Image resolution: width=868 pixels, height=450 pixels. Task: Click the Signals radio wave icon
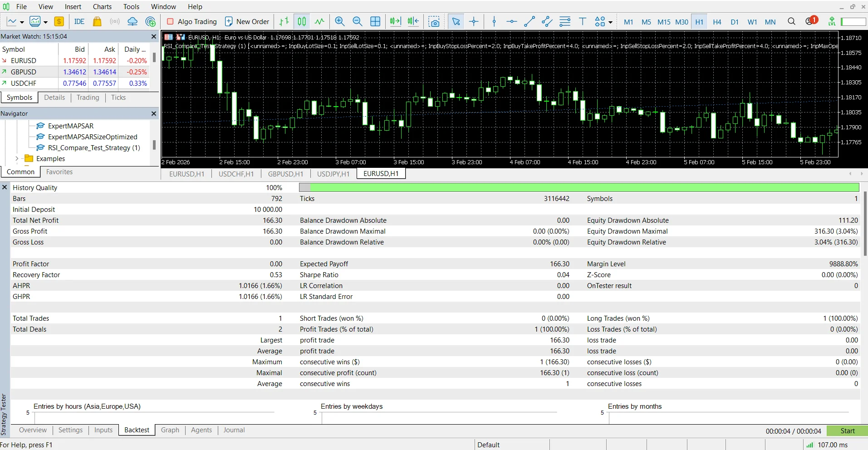click(115, 21)
